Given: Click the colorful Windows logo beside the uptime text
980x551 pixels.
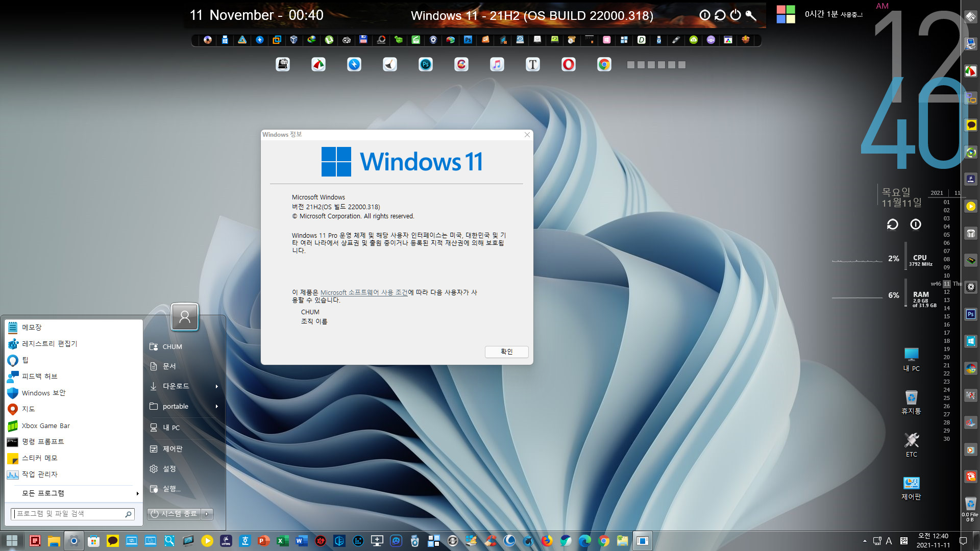Looking at the screenshot, I should point(786,14).
